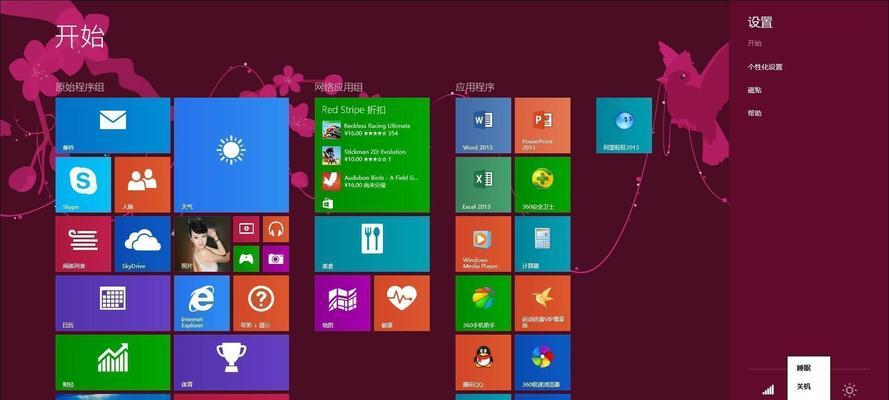This screenshot has height=400, width=889.
Task: Open the Reading List tile
Action: point(83,244)
